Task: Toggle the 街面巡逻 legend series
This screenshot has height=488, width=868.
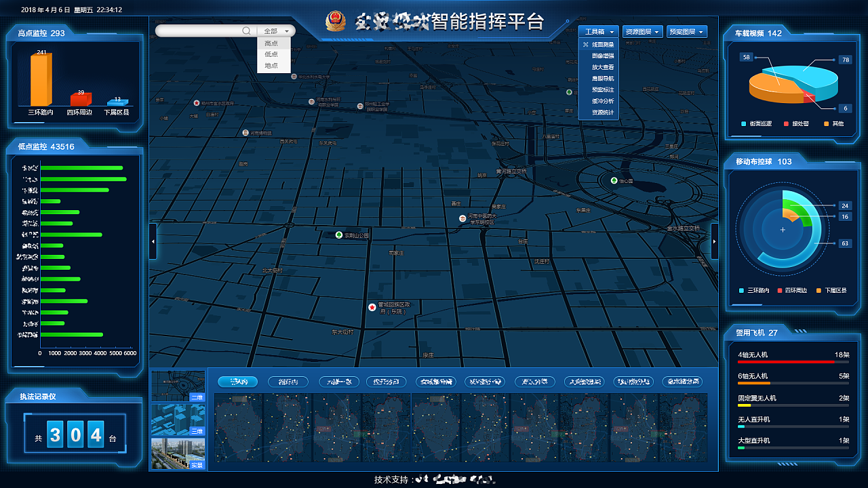Action: tap(757, 124)
